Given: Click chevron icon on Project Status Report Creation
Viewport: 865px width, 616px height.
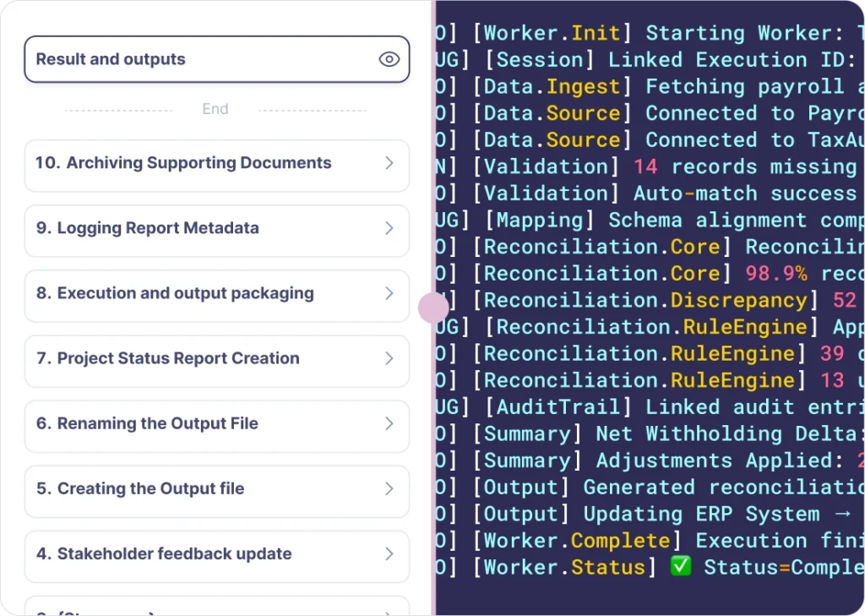Looking at the screenshot, I should coord(389,358).
